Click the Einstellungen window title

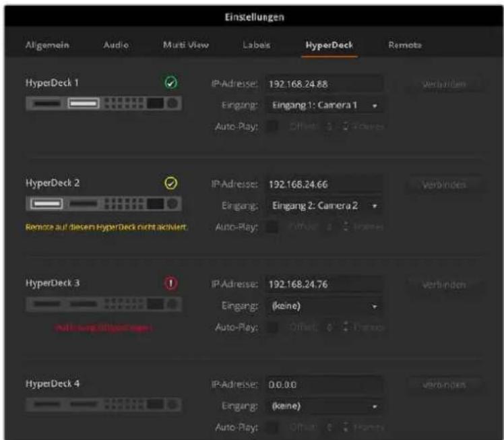click(254, 17)
